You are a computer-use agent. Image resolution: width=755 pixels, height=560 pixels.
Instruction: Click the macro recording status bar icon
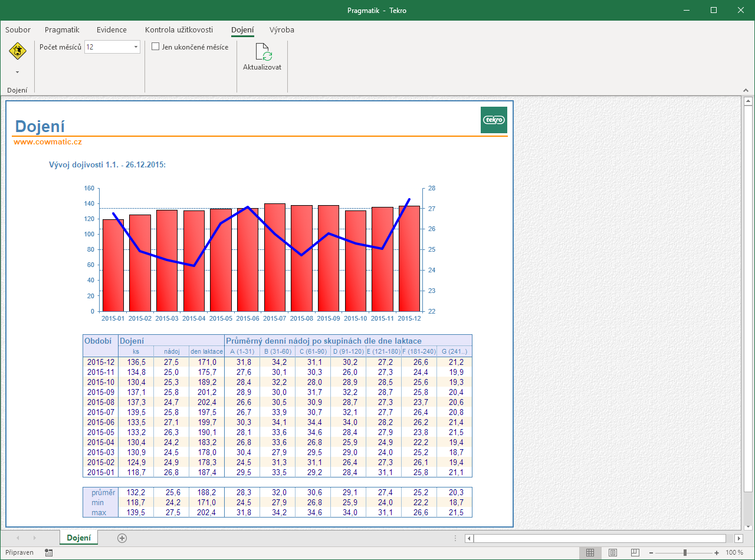pos(48,553)
